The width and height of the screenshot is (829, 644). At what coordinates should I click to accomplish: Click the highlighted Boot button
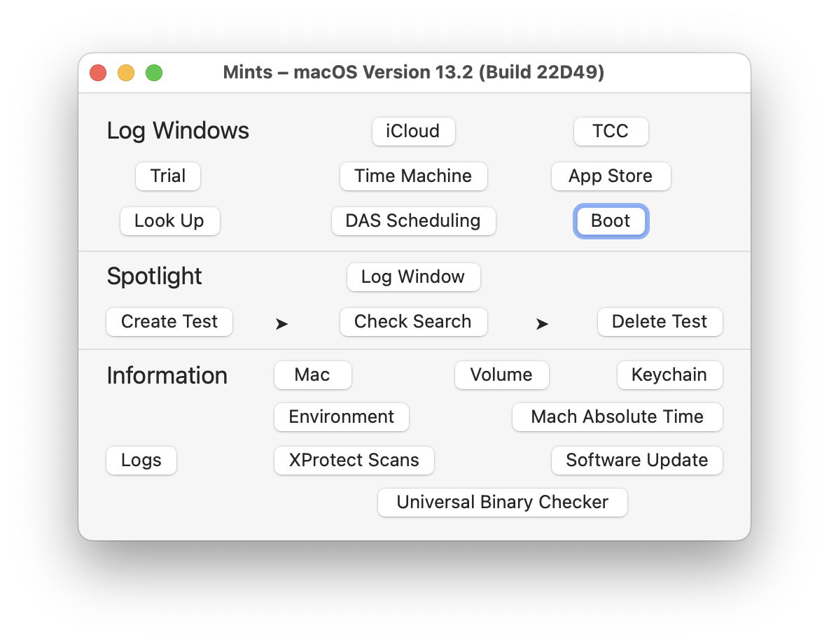[611, 221]
